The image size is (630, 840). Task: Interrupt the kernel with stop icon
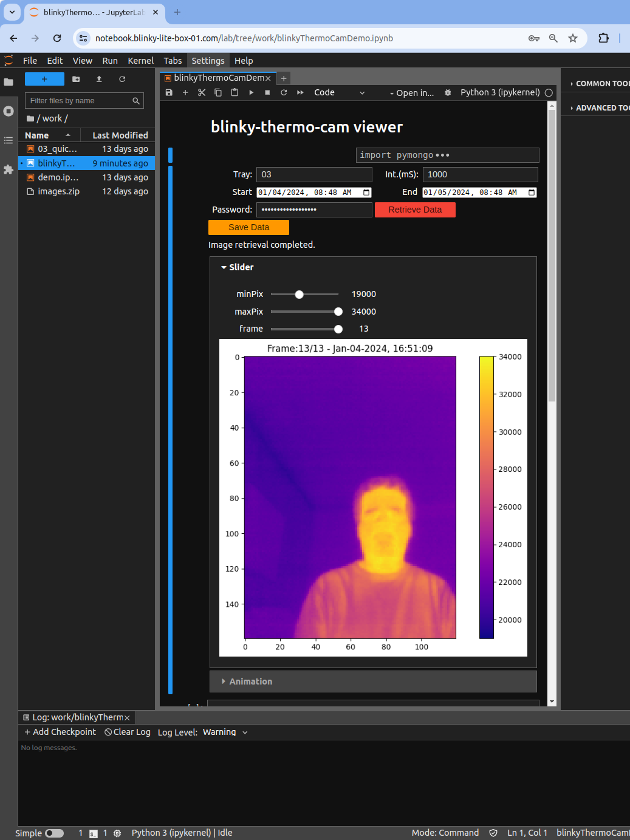point(267,92)
